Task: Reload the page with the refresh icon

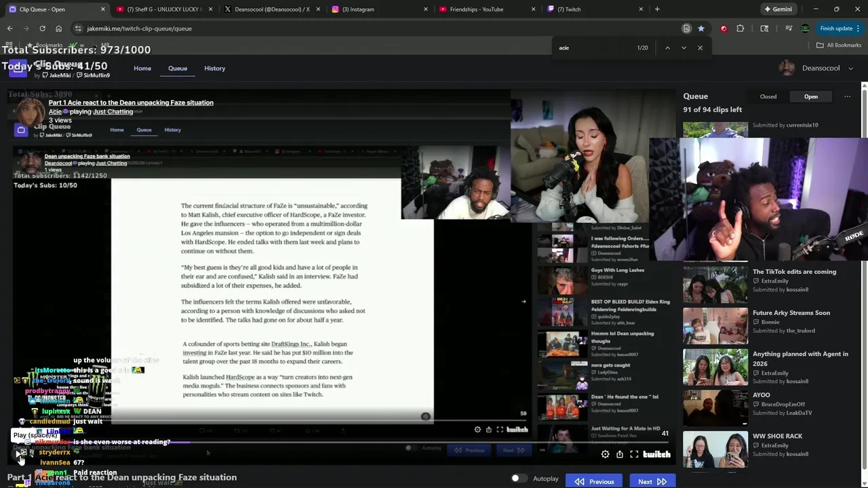Action: (42, 28)
